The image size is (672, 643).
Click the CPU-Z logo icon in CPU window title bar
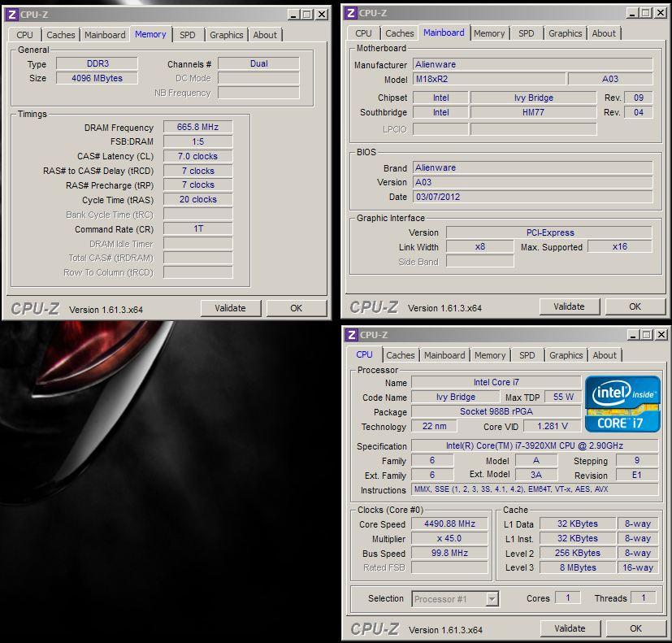tap(352, 334)
